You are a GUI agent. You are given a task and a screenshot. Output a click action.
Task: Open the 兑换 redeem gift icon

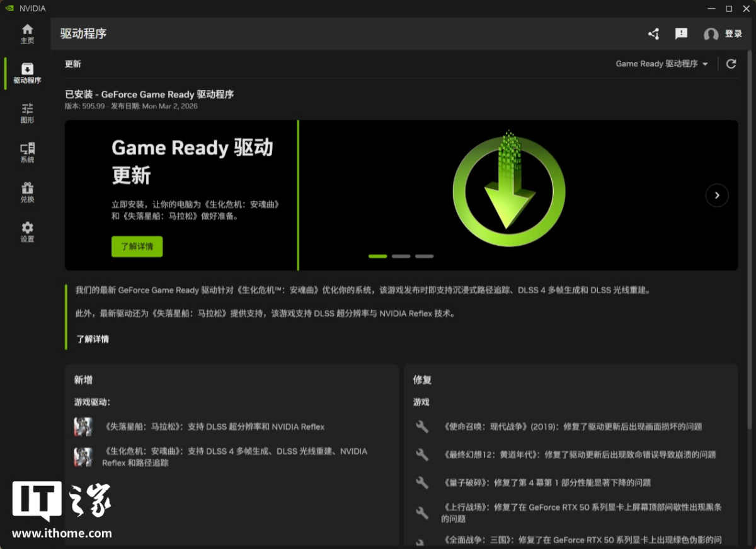tap(27, 192)
